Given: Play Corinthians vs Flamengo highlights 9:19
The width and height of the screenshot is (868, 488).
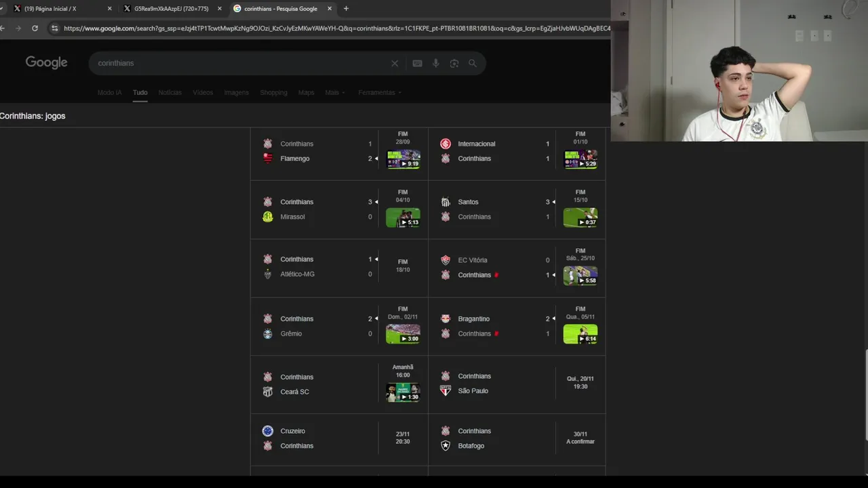Looking at the screenshot, I should coord(403,159).
